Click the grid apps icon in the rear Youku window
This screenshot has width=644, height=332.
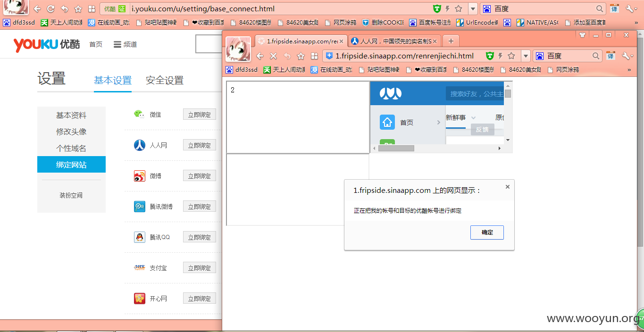coord(92,8)
